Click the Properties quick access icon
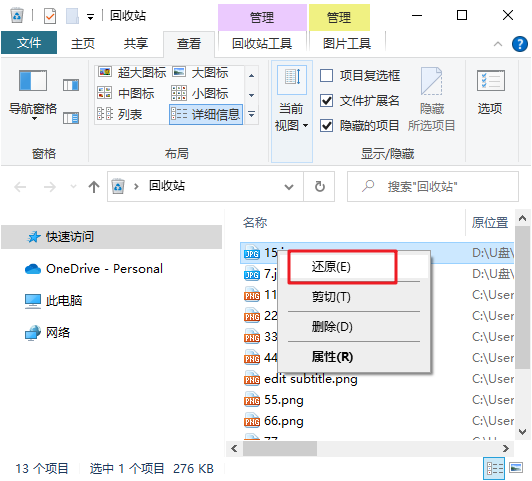This screenshot has width=532, height=481. coord(50,16)
